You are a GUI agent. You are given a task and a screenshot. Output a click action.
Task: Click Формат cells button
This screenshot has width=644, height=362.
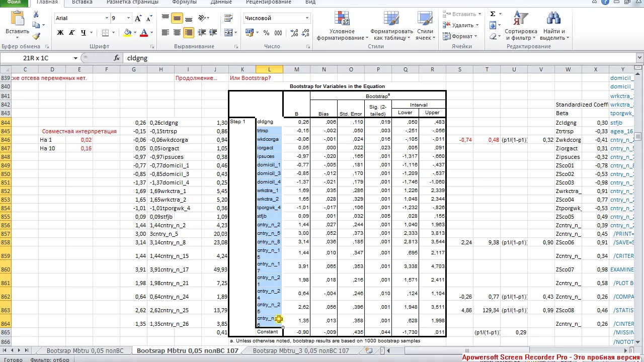click(460, 36)
